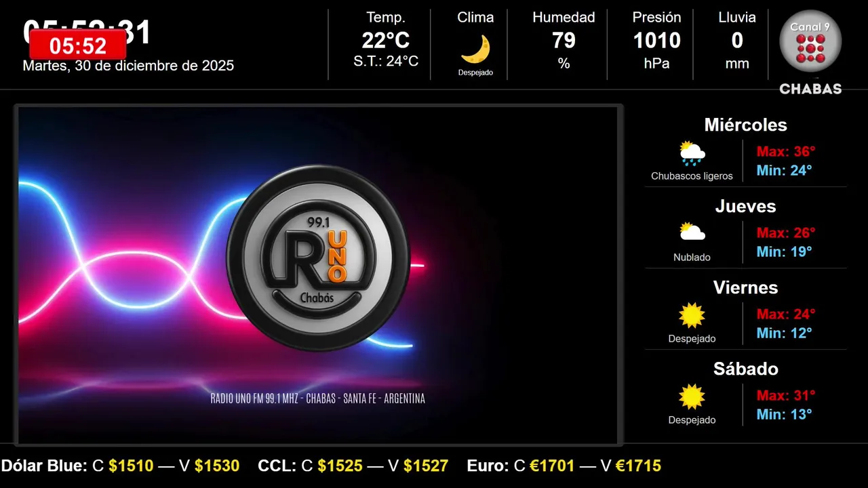Click the 'Sábado' forecast heading
This screenshot has width=868, height=488.
745,369
